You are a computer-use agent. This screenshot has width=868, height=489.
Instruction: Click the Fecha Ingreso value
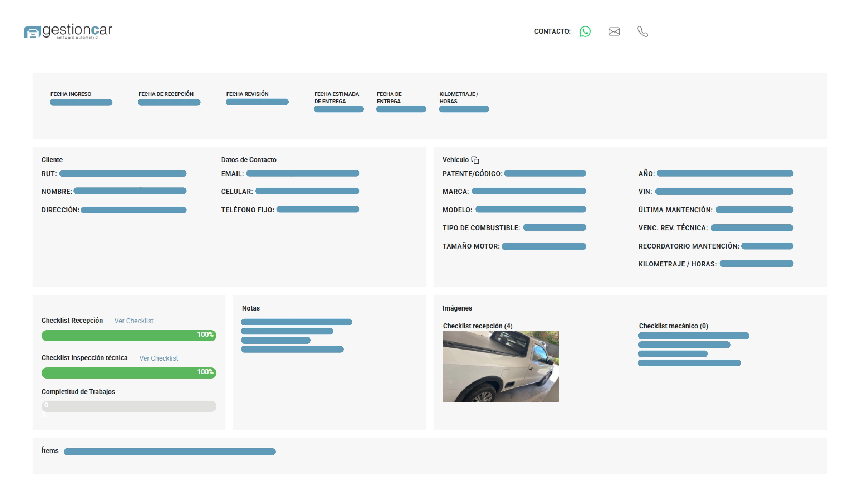81,102
